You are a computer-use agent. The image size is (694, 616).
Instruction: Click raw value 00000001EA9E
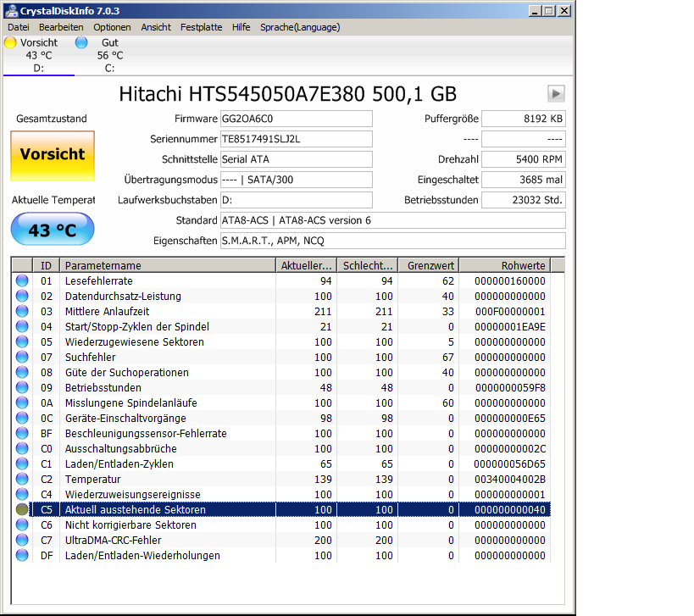510,327
